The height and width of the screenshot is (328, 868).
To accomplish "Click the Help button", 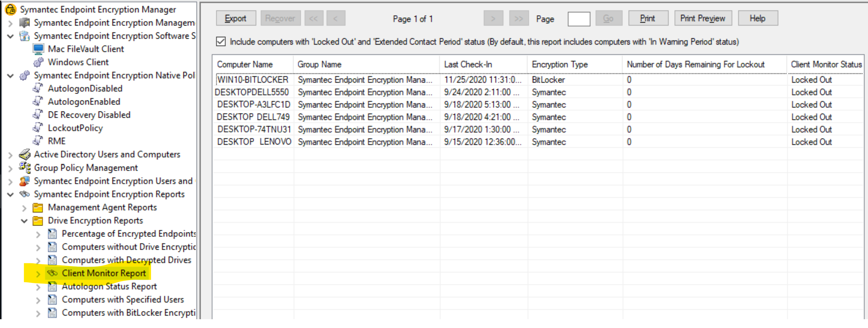I will click(x=758, y=18).
